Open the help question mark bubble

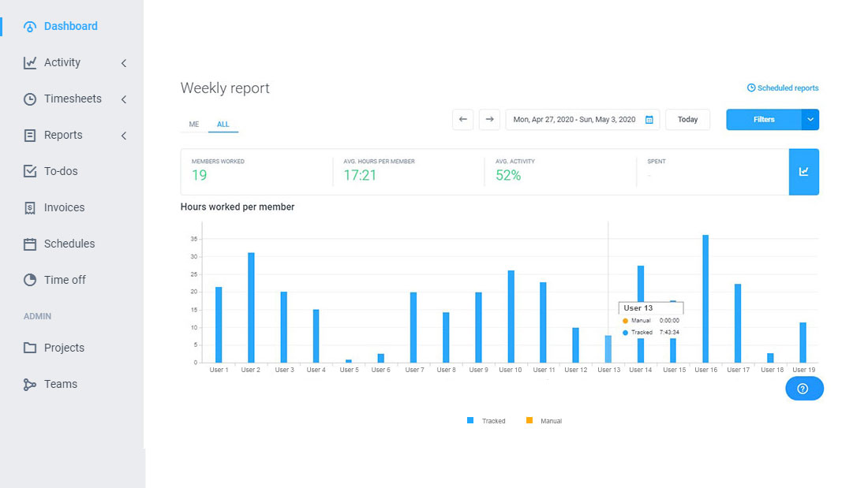pos(804,389)
